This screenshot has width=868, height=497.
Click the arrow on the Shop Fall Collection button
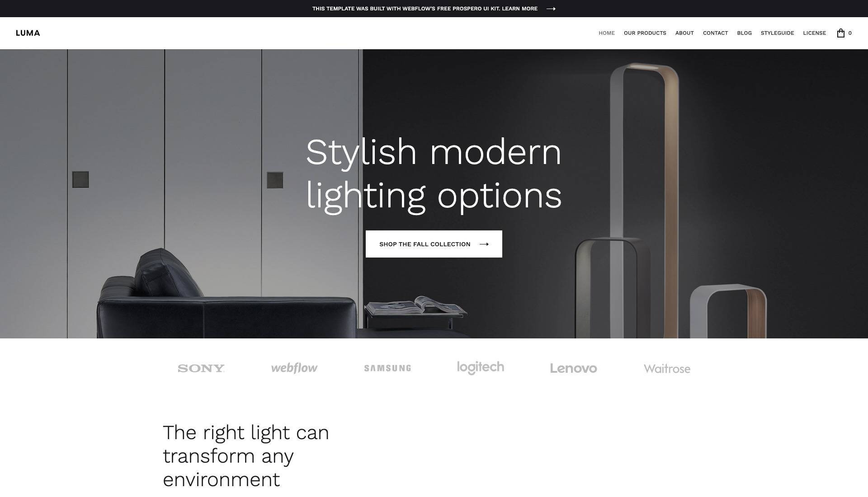tap(484, 244)
